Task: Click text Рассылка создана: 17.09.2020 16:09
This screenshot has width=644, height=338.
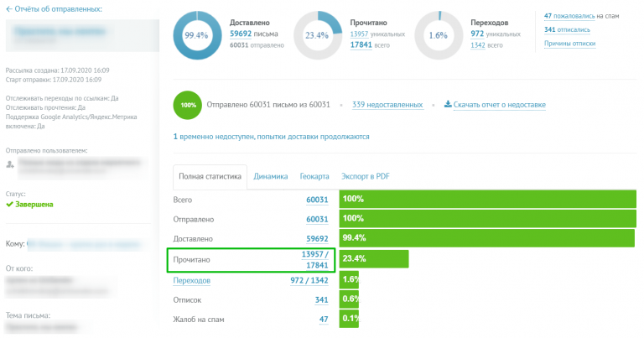Action: 58,70
